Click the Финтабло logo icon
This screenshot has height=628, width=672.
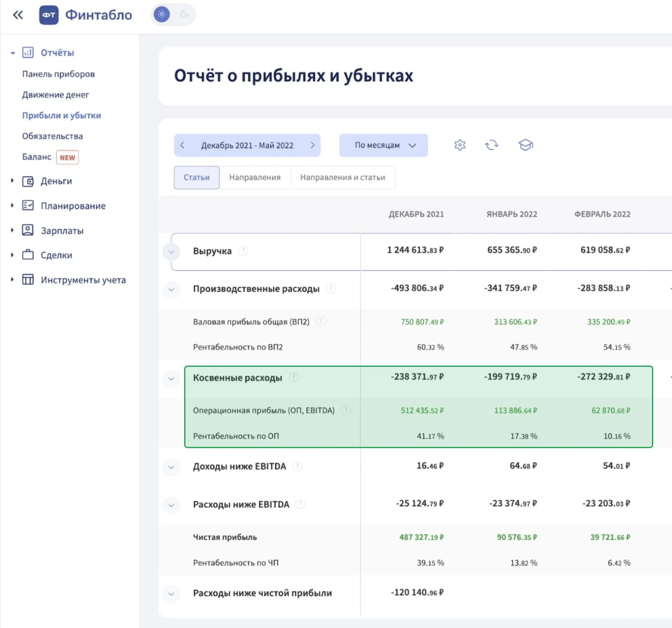point(49,15)
